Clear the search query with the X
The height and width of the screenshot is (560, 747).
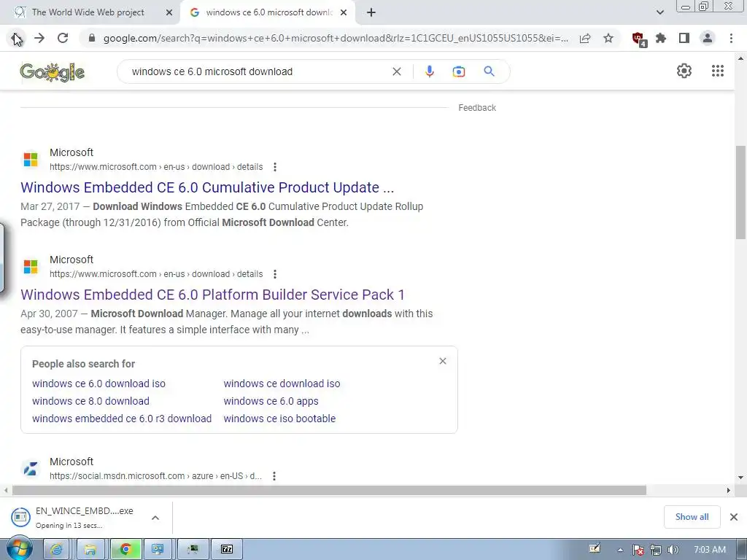tap(396, 71)
